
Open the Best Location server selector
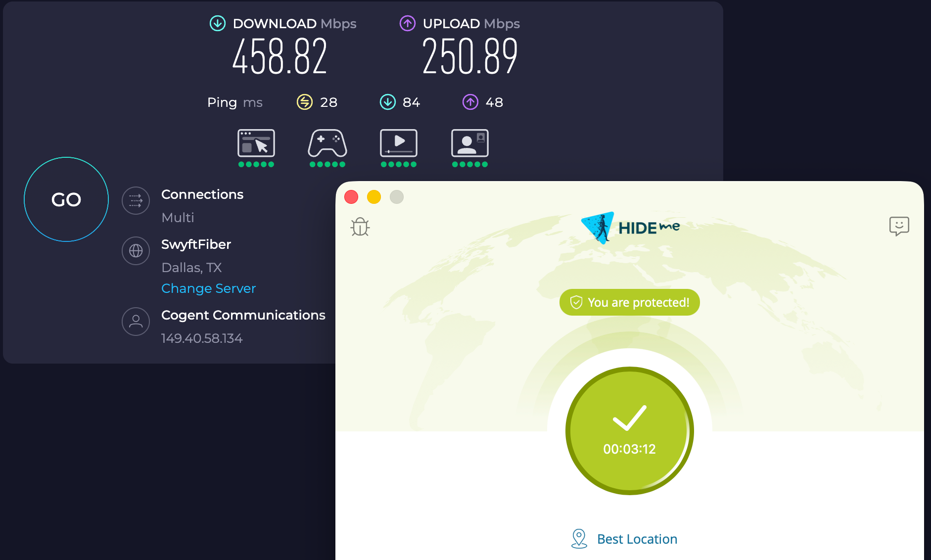pyautogui.click(x=637, y=539)
